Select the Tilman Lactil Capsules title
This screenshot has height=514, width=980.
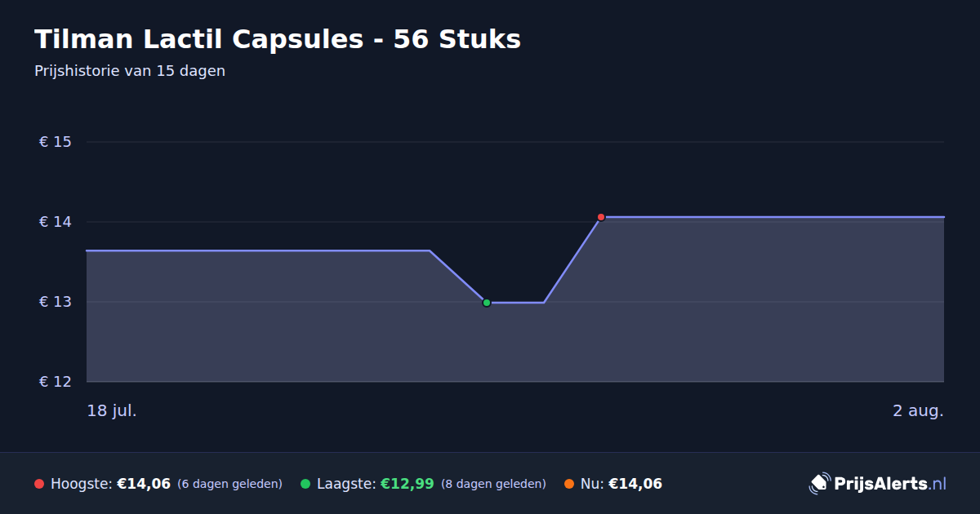point(278,39)
